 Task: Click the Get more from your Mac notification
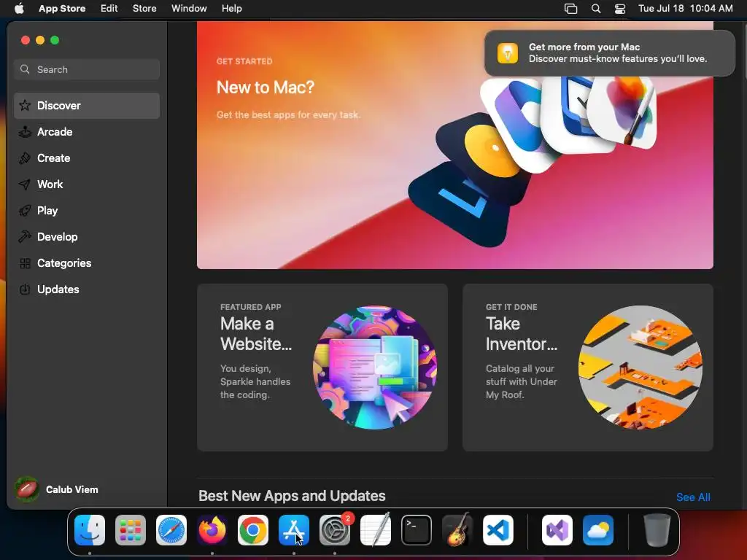pyautogui.click(x=609, y=52)
